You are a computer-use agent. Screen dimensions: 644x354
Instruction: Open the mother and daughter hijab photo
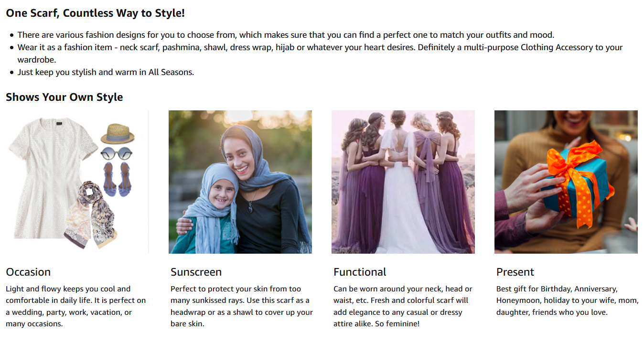click(x=240, y=182)
